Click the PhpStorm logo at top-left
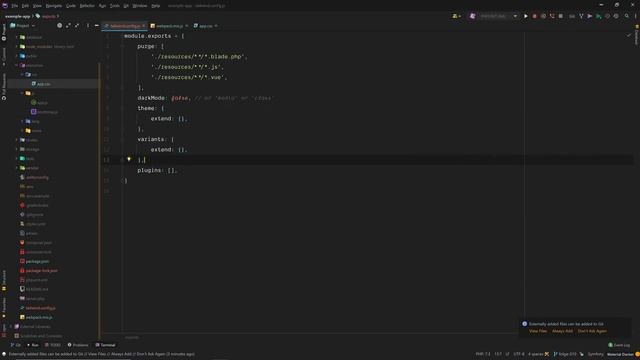The width and height of the screenshot is (640, 360). [x=5, y=5]
